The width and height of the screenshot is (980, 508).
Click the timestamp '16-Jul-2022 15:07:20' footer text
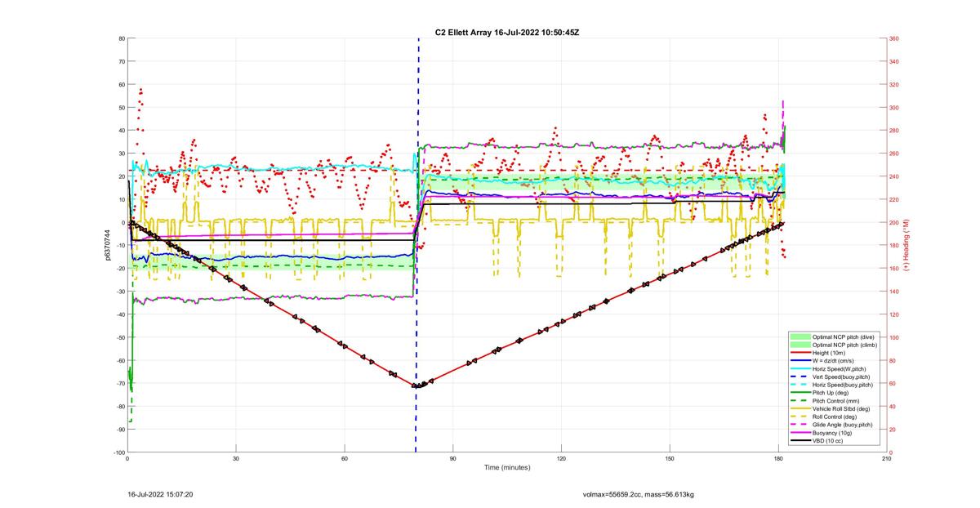coord(160,494)
